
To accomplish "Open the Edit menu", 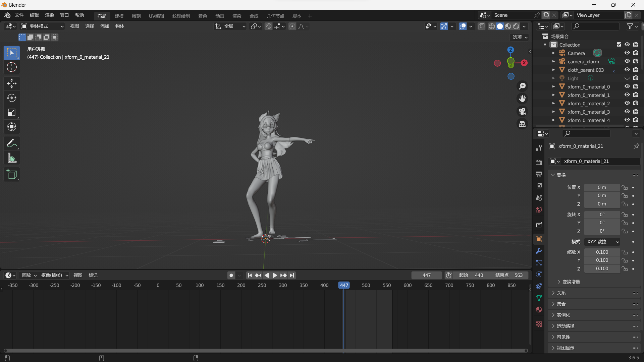I will 34,15.
